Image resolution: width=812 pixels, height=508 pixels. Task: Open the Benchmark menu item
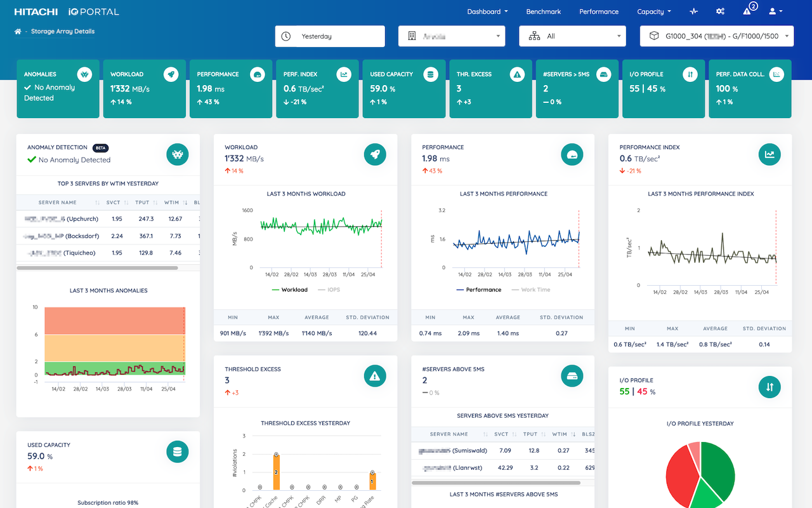click(x=543, y=11)
